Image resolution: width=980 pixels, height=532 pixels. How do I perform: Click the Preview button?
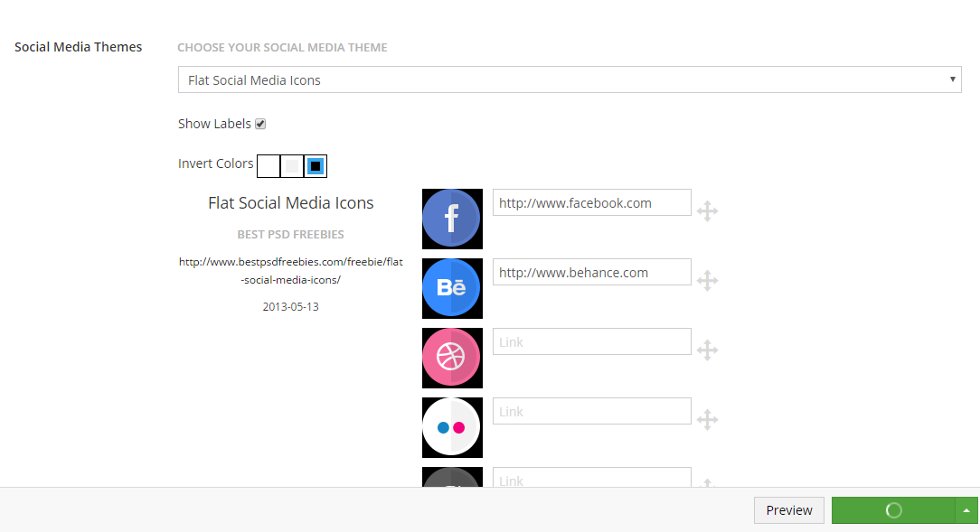tap(789, 510)
